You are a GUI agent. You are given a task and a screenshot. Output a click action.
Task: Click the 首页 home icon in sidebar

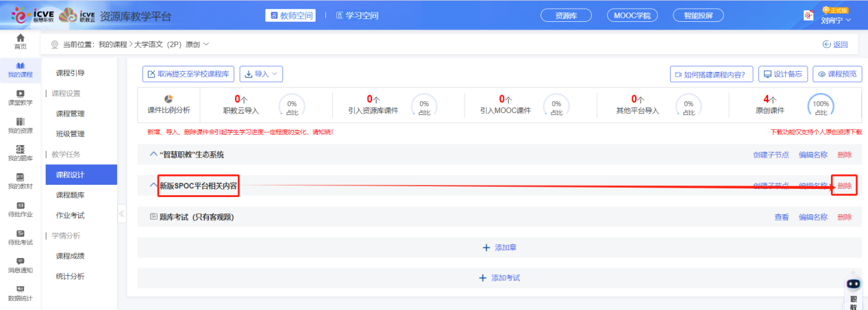click(x=20, y=38)
